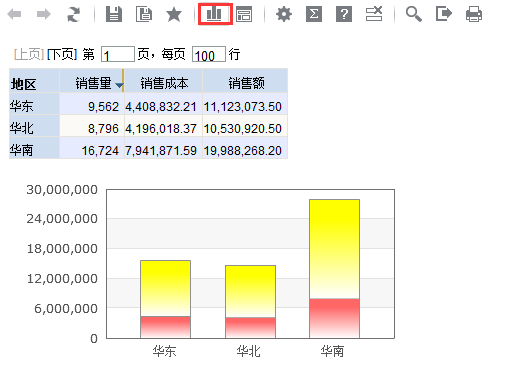This screenshot has height=377, width=512.
Task: Add to favorites with star icon
Action: pos(174,14)
